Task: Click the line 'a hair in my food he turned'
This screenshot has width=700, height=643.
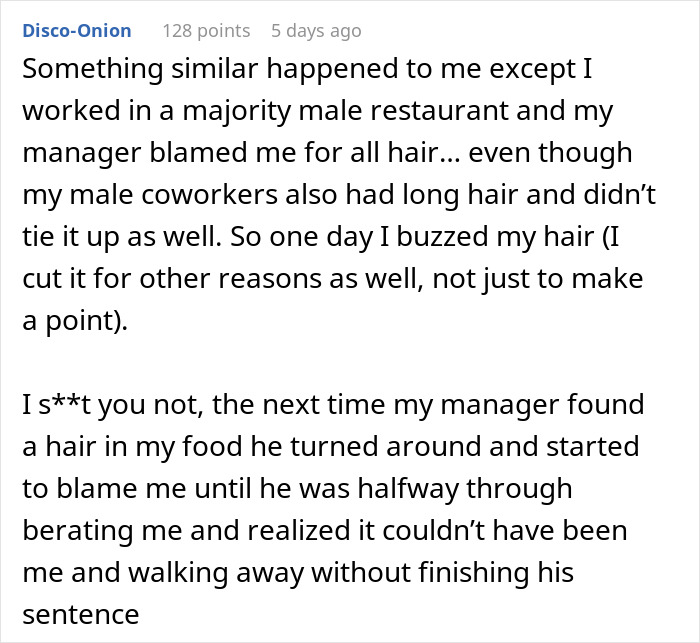Action: (x=331, y=447)
